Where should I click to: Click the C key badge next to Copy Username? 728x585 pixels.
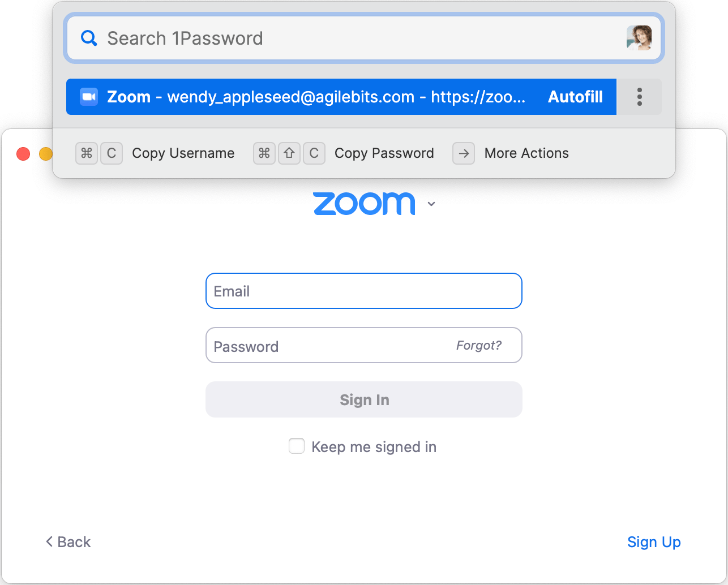point(112,153)
